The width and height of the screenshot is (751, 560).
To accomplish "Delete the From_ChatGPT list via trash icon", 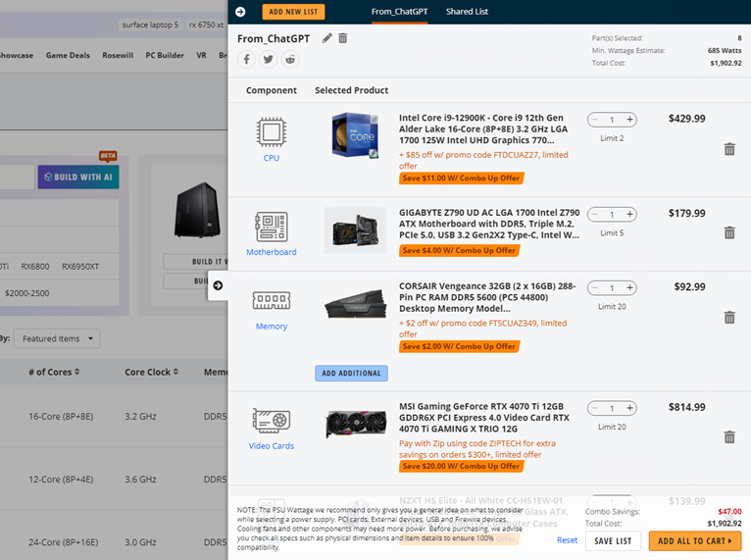I will [x=343, y=38].
